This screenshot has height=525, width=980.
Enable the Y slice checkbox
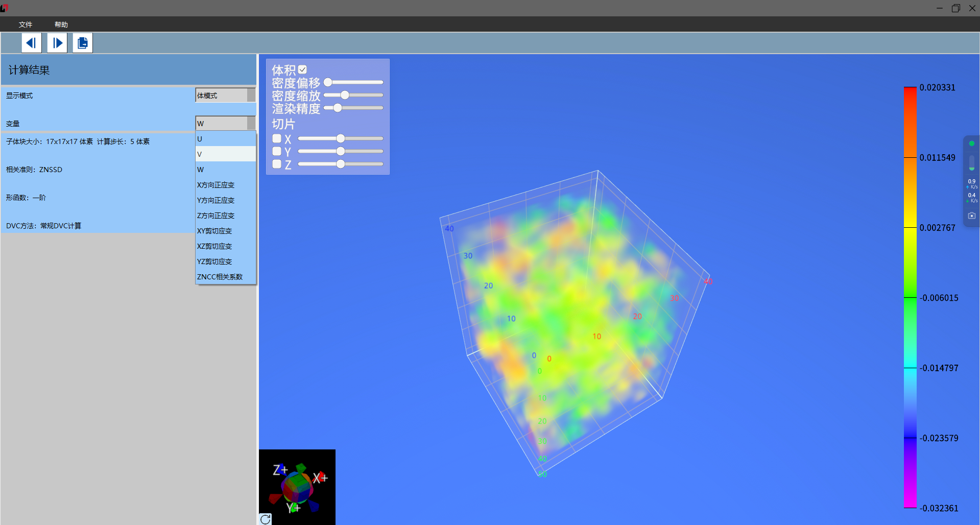pos(277,151)
